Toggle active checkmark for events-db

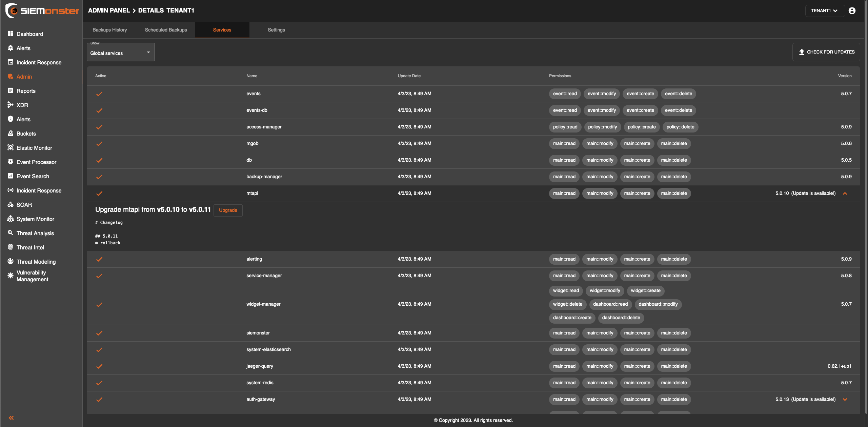tap(99, 110)
